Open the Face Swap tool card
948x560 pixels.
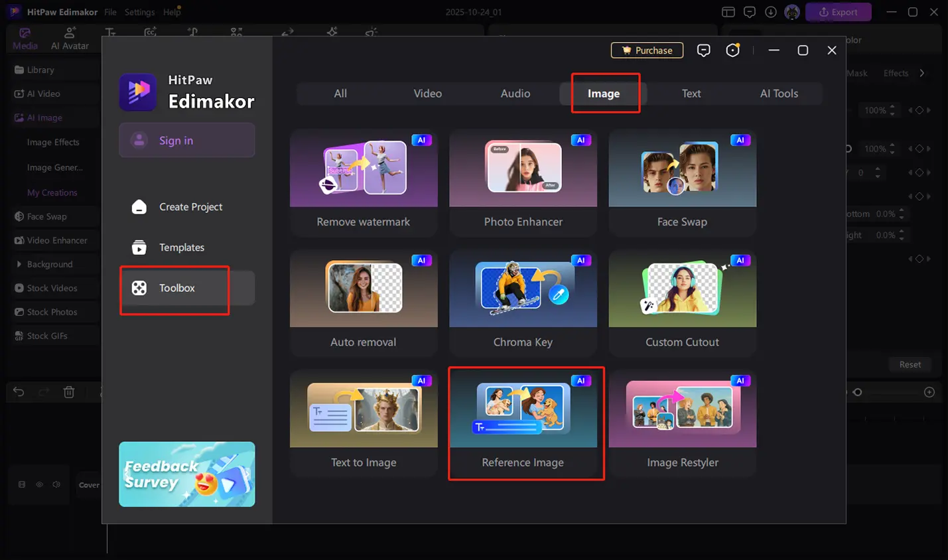click(682, 182)
